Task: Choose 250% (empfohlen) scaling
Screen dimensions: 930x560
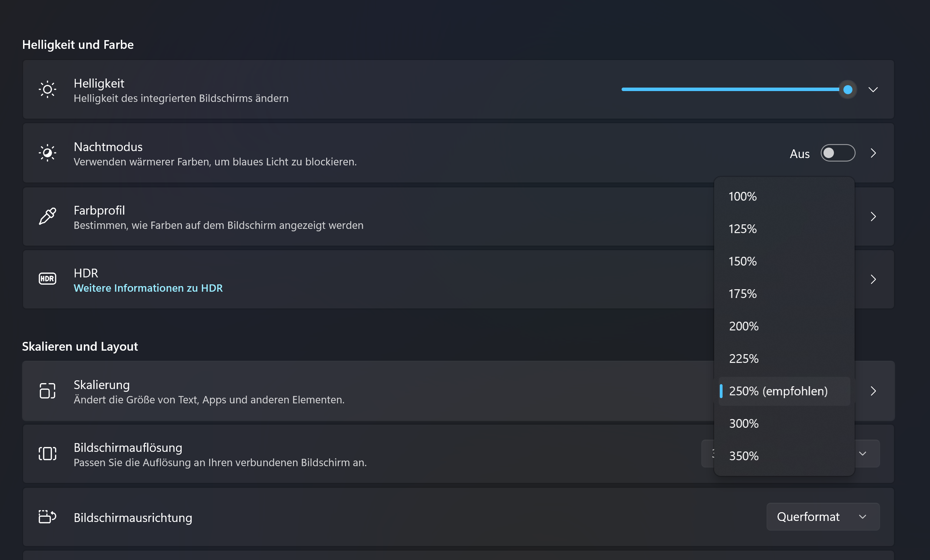Action: tap(778, 391)
